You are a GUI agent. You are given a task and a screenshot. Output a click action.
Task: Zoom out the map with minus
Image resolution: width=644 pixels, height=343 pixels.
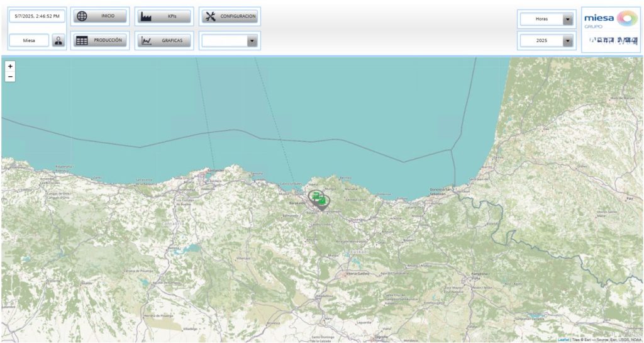[10, 76]
